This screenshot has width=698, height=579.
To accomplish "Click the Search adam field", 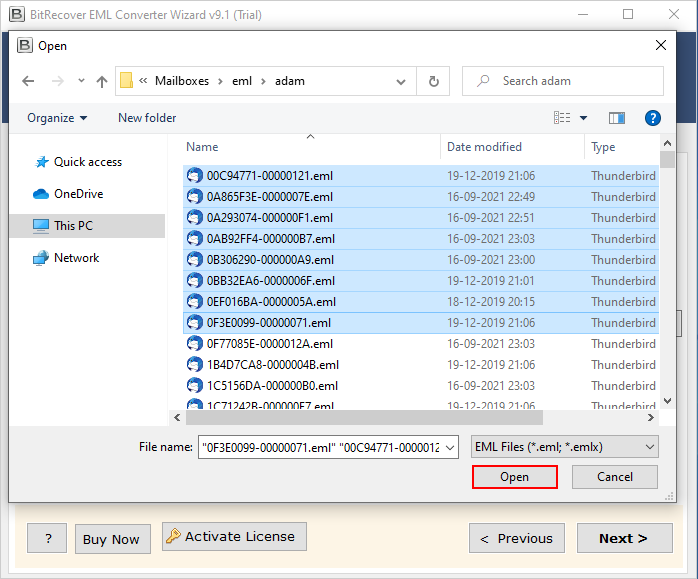I will click(x=563, y=81).
